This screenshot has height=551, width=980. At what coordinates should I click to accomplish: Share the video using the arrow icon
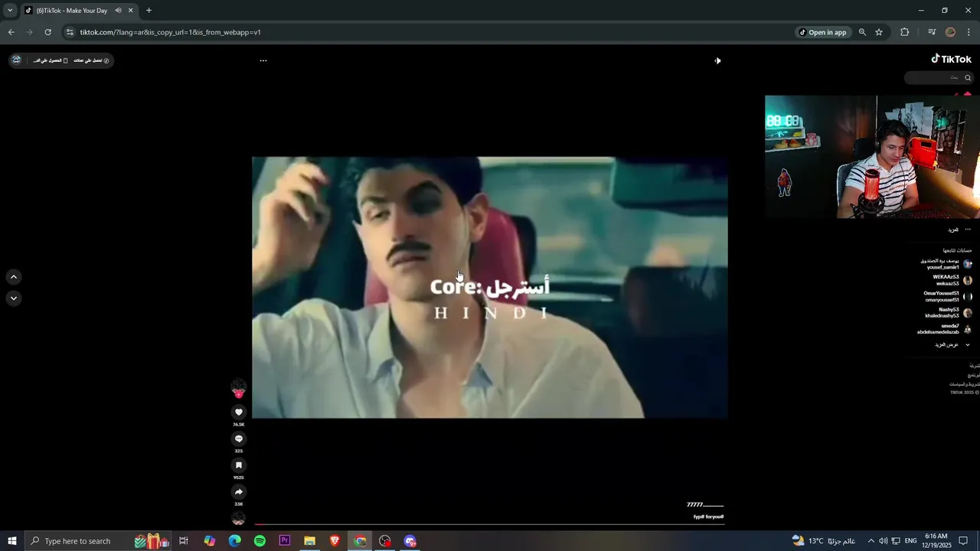(239, 492)
